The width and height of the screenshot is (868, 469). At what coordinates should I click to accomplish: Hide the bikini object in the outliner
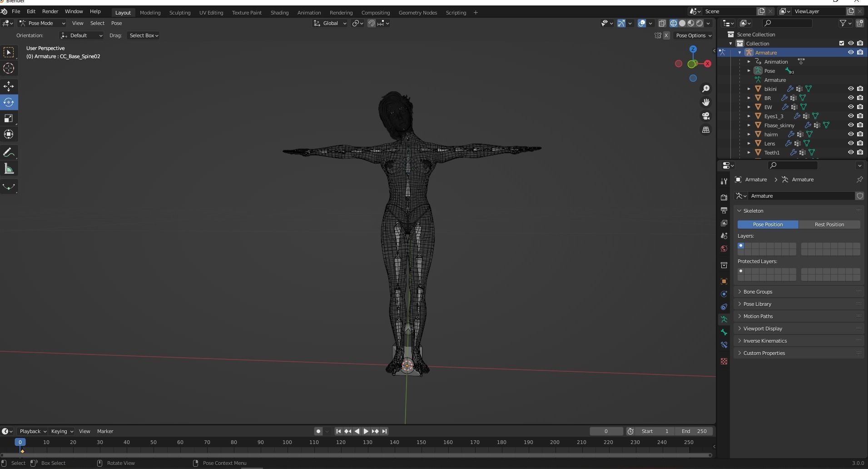850,89
